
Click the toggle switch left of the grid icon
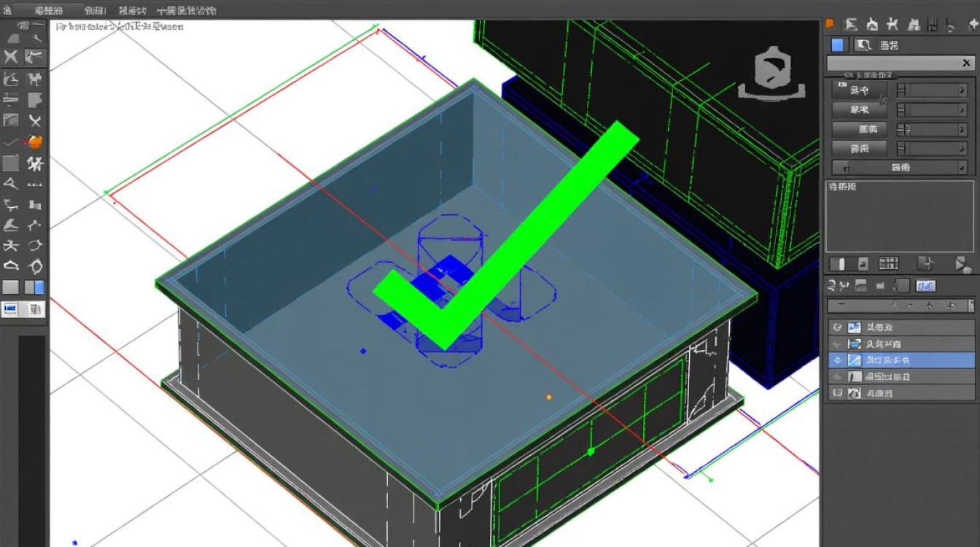tap(849, 263)
